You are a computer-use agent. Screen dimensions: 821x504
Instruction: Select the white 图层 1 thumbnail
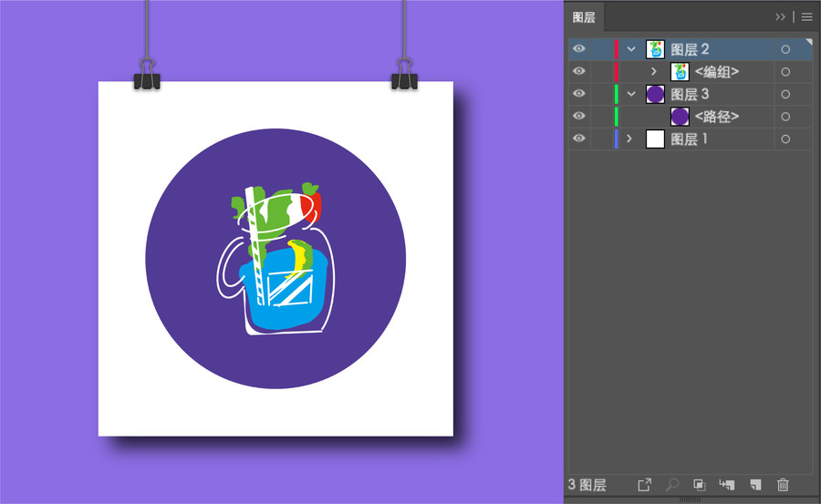pos(655,139)
